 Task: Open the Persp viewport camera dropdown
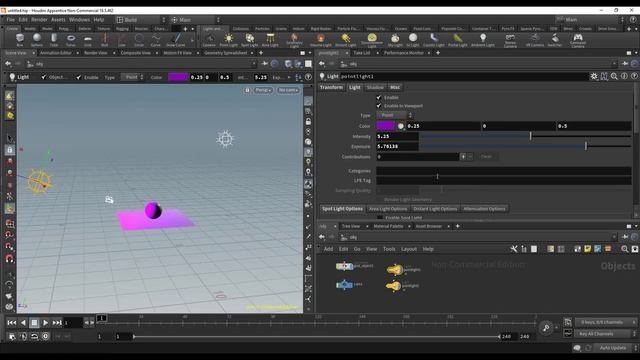coord(263,90)
